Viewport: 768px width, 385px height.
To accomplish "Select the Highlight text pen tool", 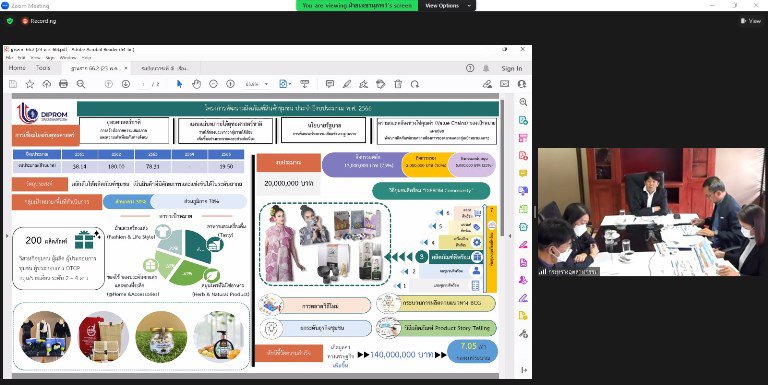I will pos(347,84).
